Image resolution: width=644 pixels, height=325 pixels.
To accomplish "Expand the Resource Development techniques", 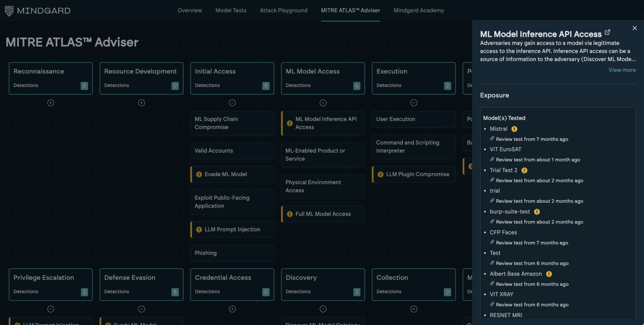I will [x=142, y=103].
